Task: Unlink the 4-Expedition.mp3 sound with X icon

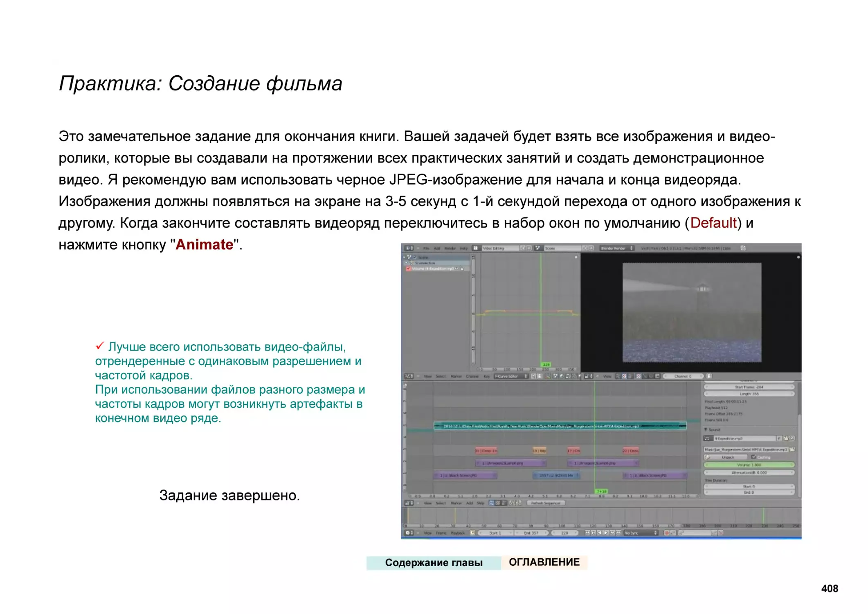Action: click(792, 438)
